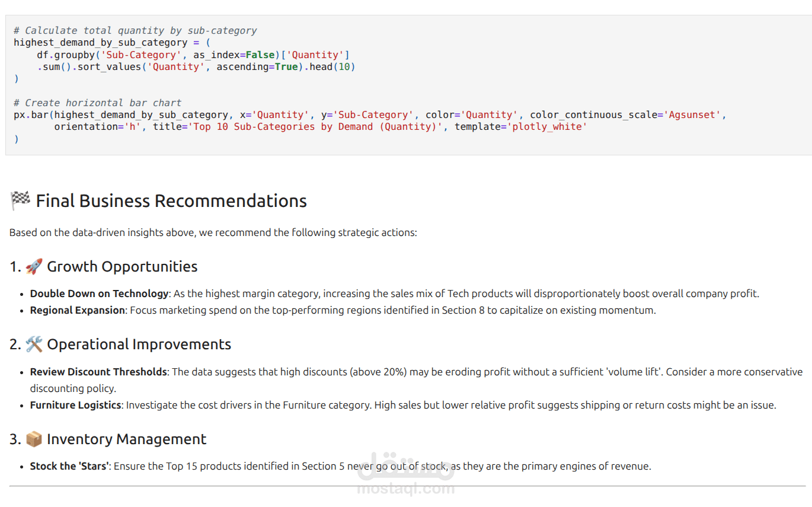
Task: Click the Inventory Management heading text
Action: 126,439
